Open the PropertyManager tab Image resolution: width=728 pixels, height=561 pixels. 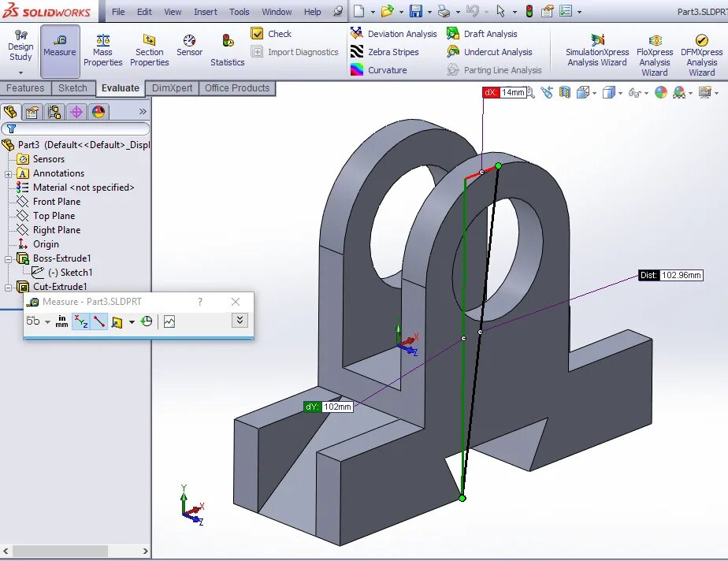point(32,112)
